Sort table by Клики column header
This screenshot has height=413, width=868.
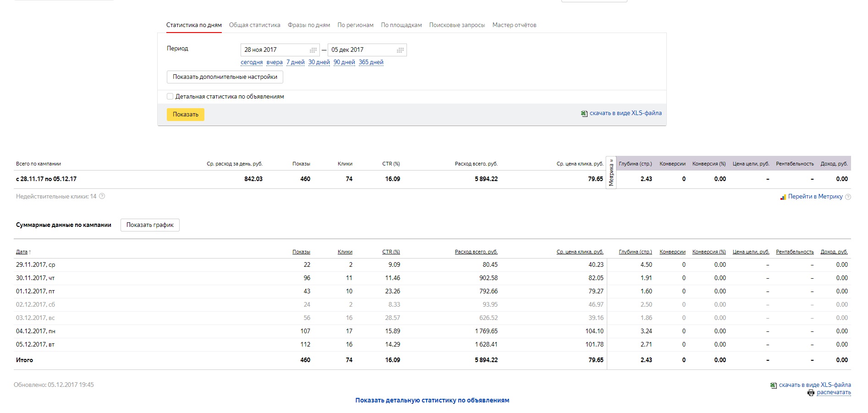coord(345,252)
